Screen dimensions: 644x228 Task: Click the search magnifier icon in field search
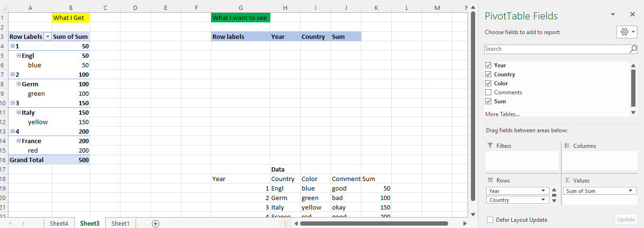633,49
